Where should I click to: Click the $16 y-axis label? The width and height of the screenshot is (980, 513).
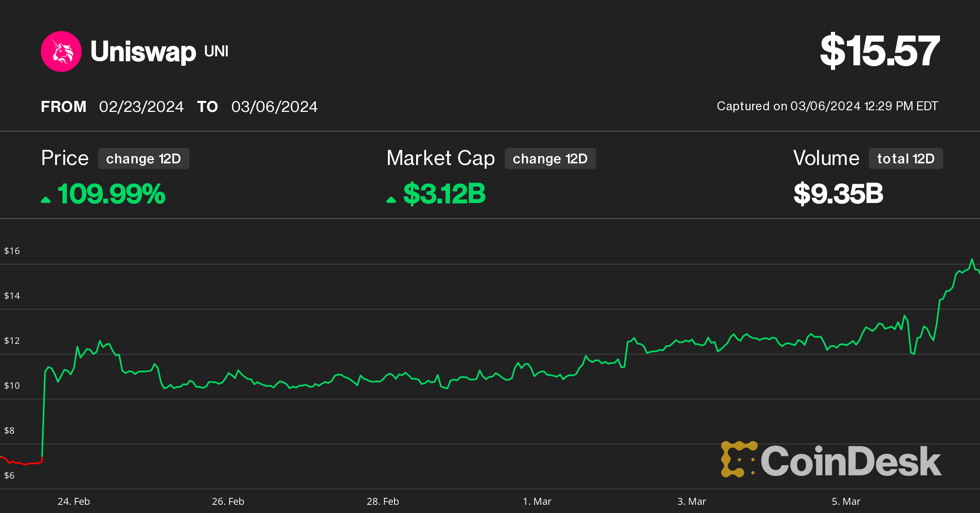[12, 251]
